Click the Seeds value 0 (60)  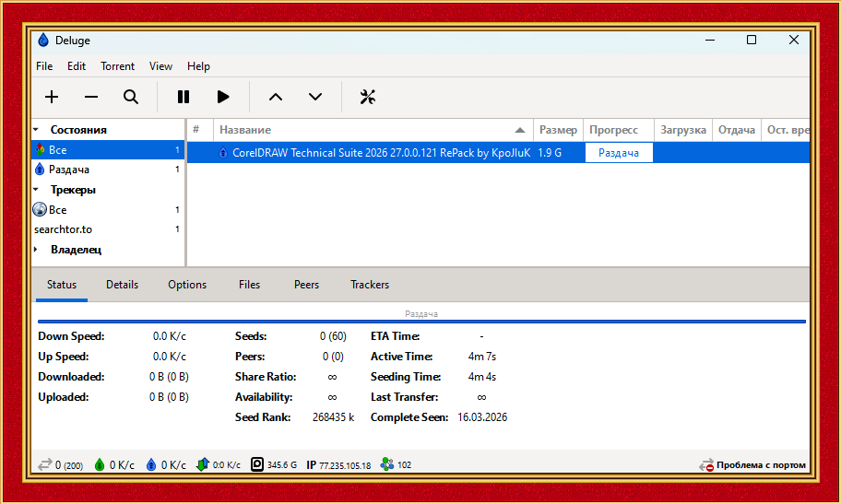333,336
